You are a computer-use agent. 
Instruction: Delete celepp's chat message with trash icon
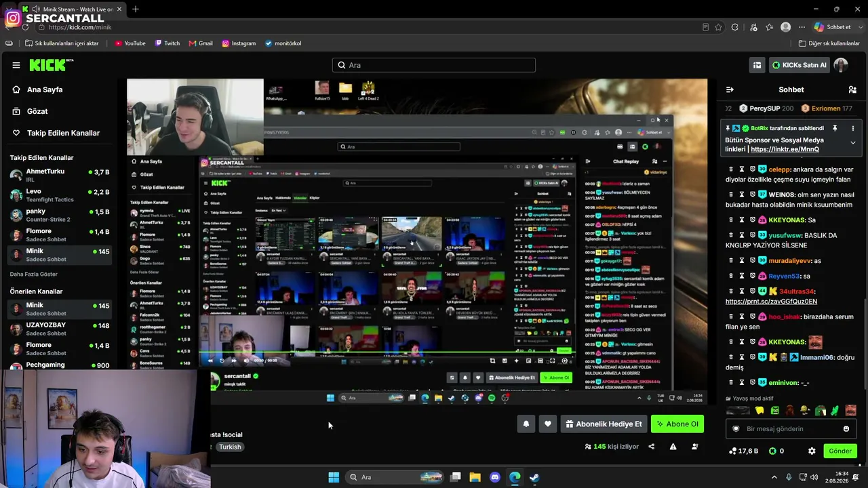[731, 169]
